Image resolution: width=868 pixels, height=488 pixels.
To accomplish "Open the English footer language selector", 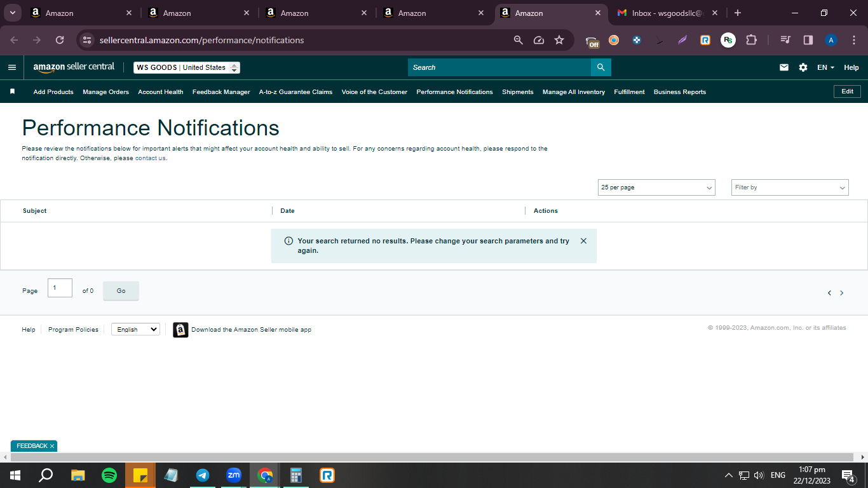I will pyautogui.click(x=135, y=329).
